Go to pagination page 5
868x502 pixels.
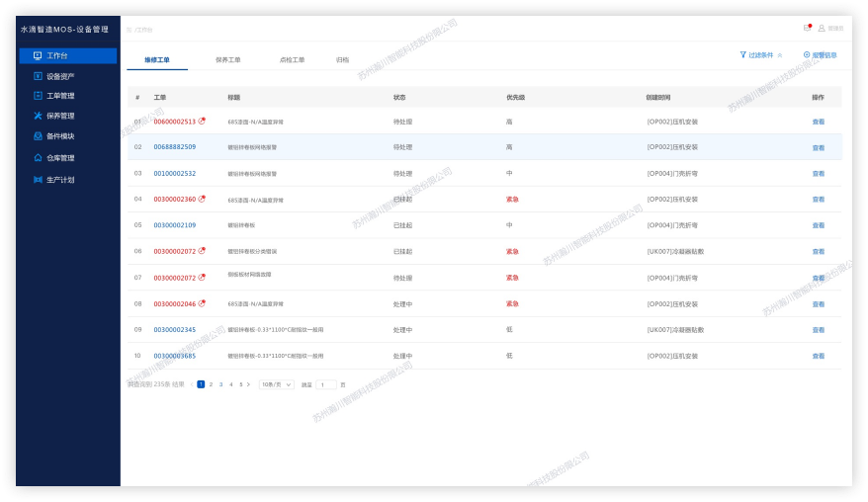(241, 384)
